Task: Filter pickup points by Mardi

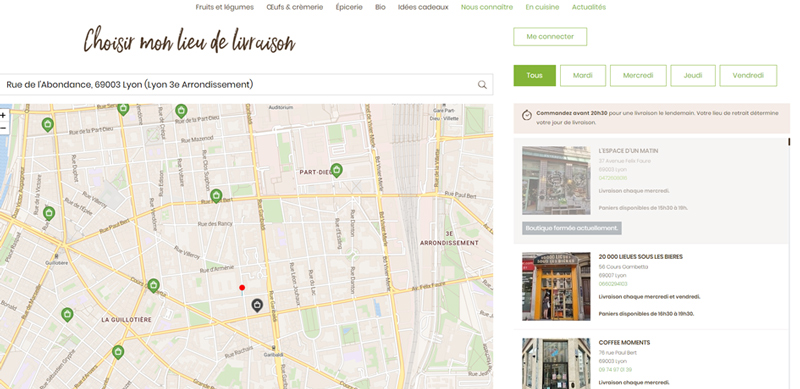Action: click(x=583, y=76)
